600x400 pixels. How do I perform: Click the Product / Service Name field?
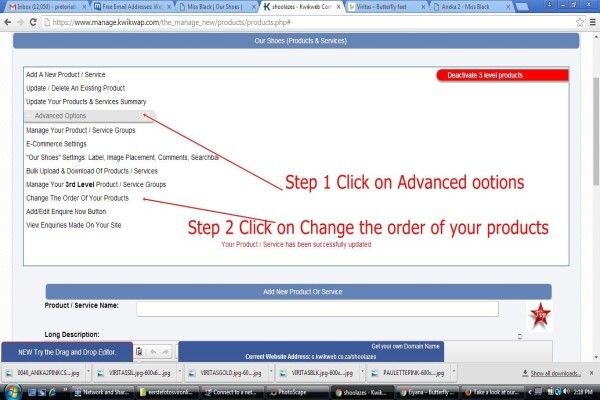[317, 309]
